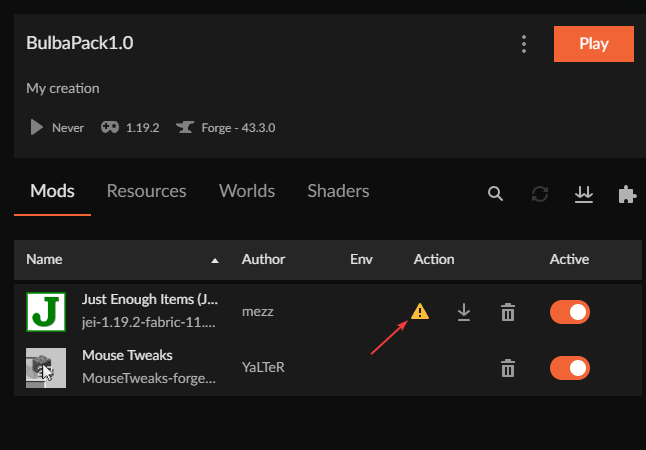Click the yellow warning icon for Just Enough Items
646x450 pixels.
[x=420, y=312]
